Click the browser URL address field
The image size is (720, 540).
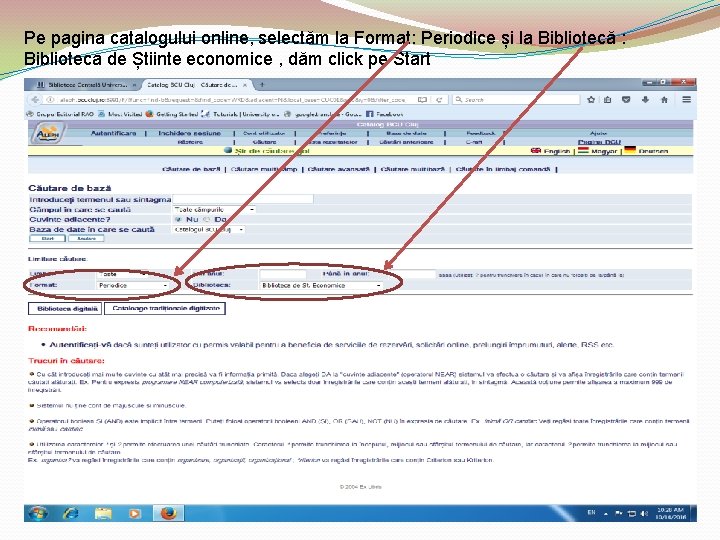coord(234,100)
